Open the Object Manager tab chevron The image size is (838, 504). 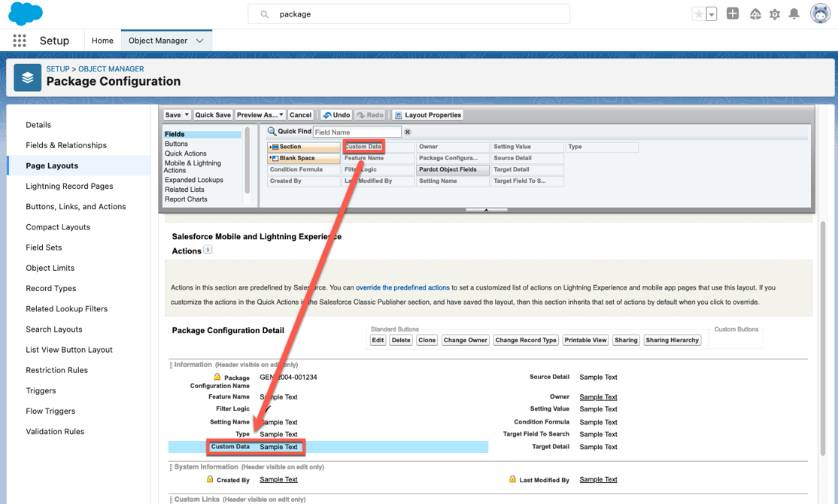click(199, 41)
